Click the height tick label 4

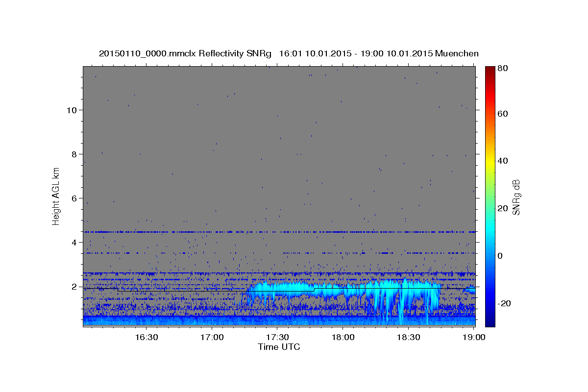point(74,242)
